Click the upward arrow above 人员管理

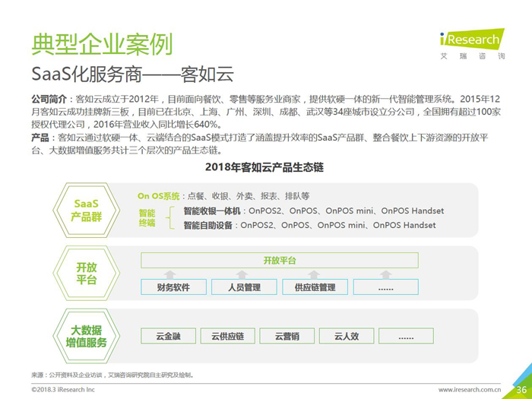[242, 274]
